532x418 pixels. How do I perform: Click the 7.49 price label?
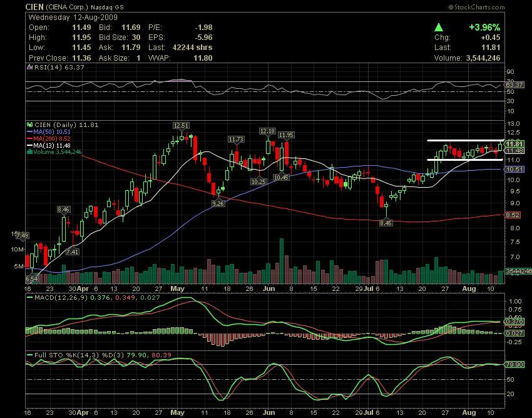(x=22, y=235)
